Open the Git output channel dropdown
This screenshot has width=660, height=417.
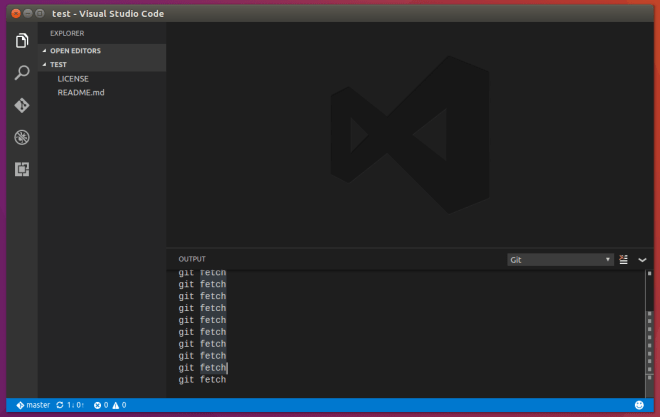pos(560,259)
